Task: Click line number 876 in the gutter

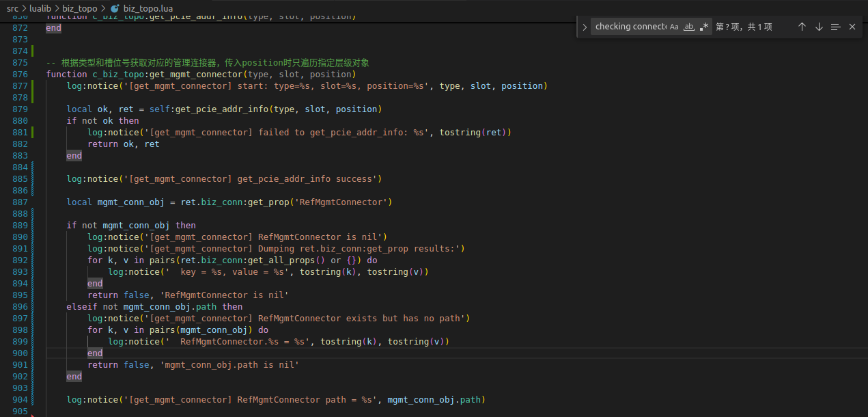Action: click(20, 75)
